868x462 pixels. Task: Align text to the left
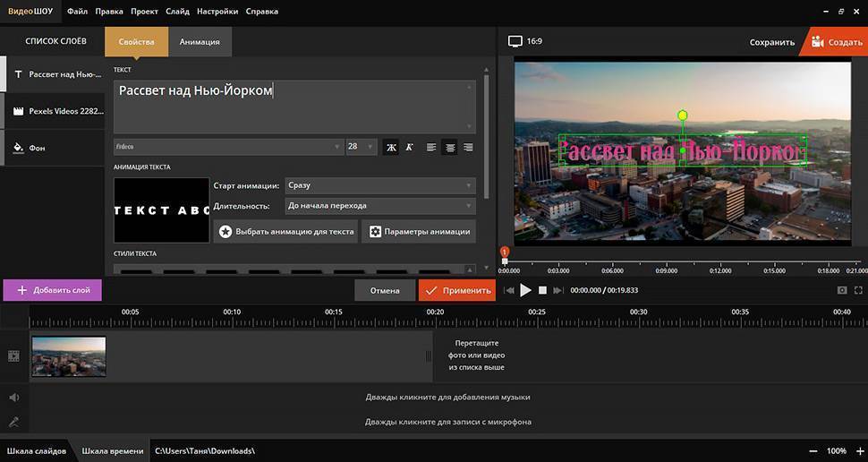[x=430, y=147]
